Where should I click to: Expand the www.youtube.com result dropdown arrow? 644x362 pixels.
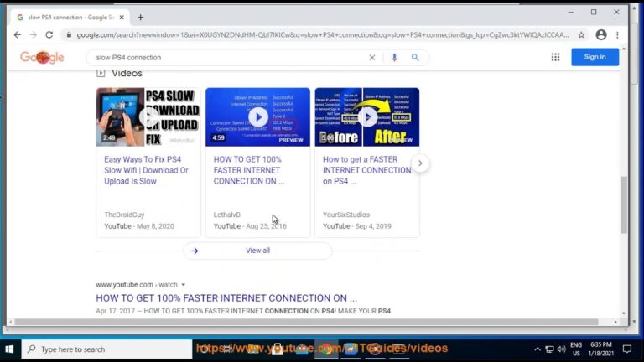pyautogui.click(x=183, y=285)
